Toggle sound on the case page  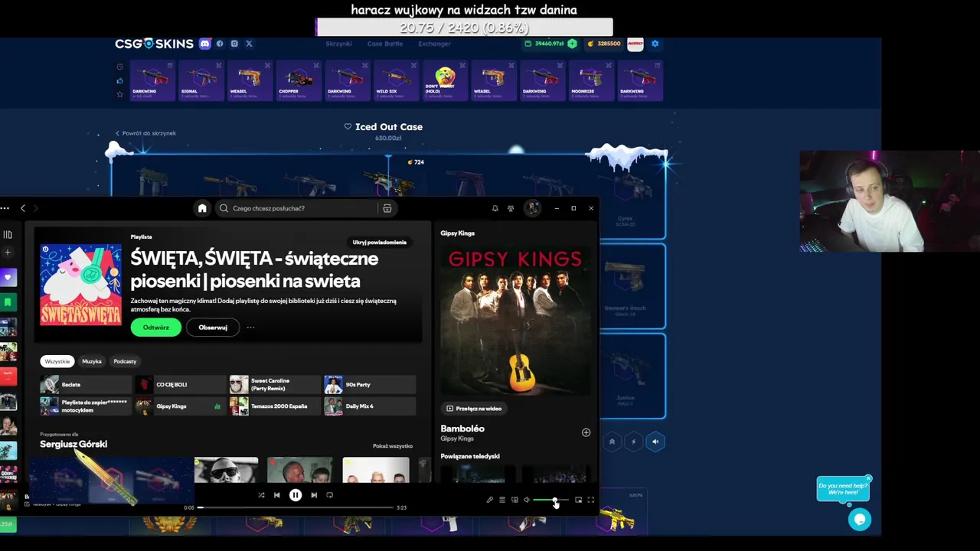tap(655, 442)
